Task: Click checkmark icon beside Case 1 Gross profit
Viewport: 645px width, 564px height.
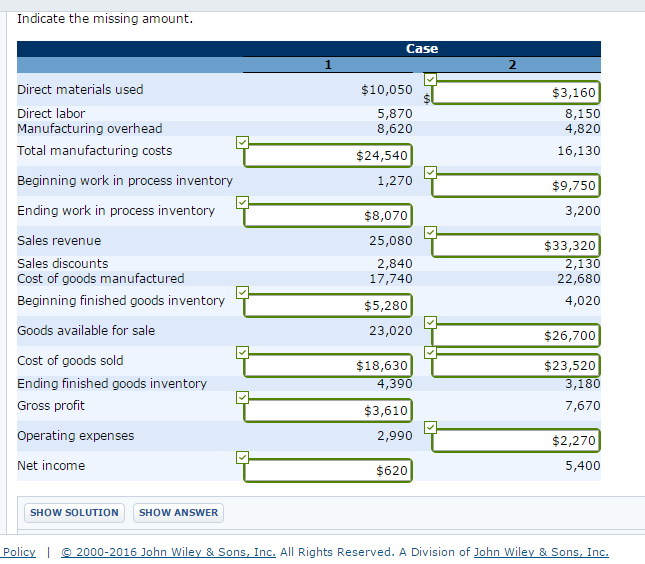Action: tap(241, 397)
